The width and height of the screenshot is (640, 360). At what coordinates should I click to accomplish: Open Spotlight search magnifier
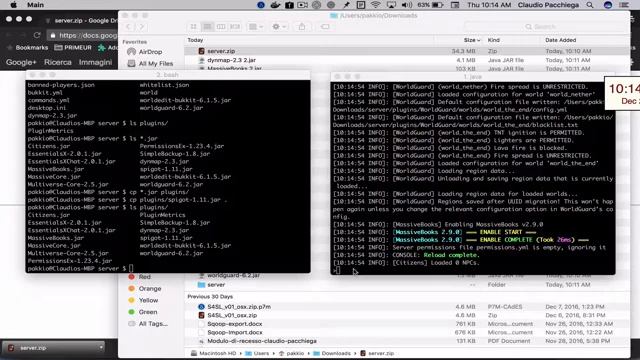coord(590,5)
